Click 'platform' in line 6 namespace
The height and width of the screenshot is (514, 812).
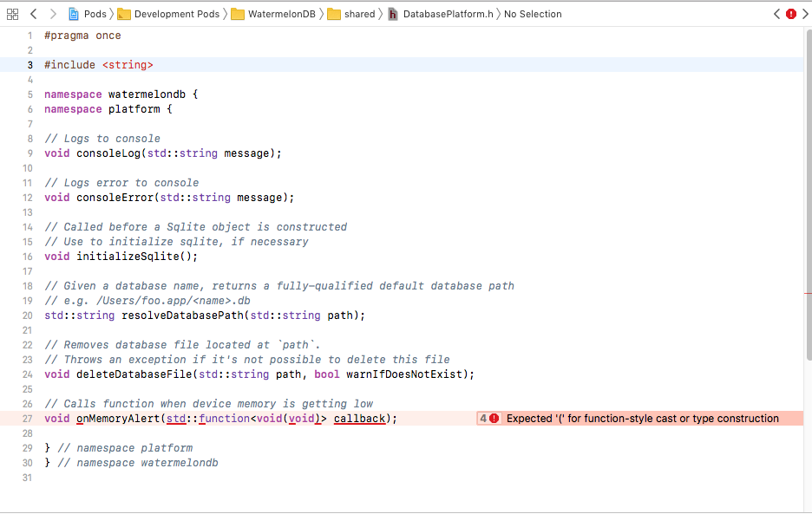pyautogui.click(x=134, y=108)
